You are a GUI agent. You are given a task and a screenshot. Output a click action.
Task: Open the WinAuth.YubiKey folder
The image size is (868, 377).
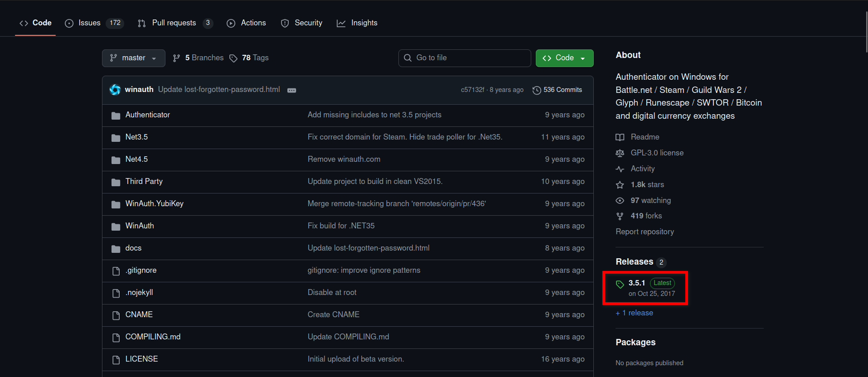(154, 203)
